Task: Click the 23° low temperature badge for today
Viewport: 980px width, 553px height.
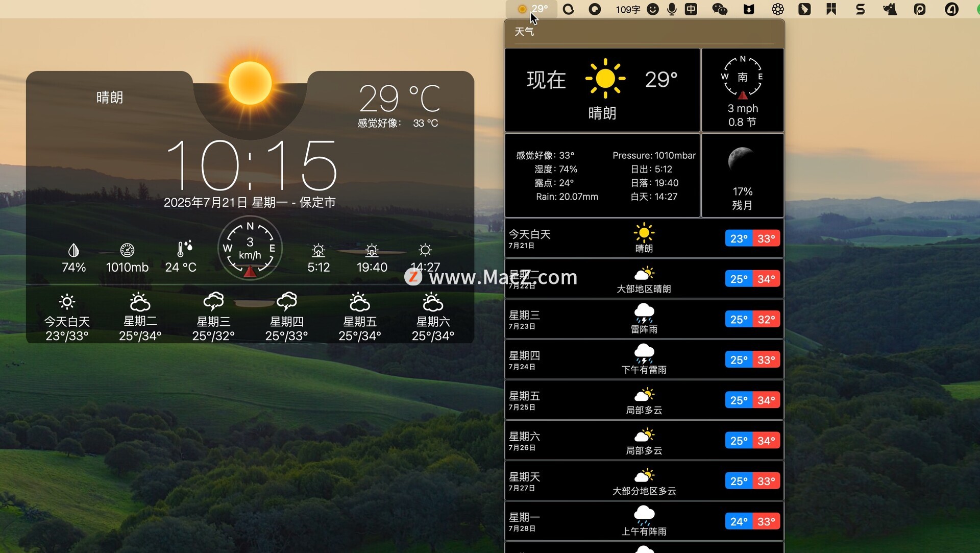Action: coord(739,238)
